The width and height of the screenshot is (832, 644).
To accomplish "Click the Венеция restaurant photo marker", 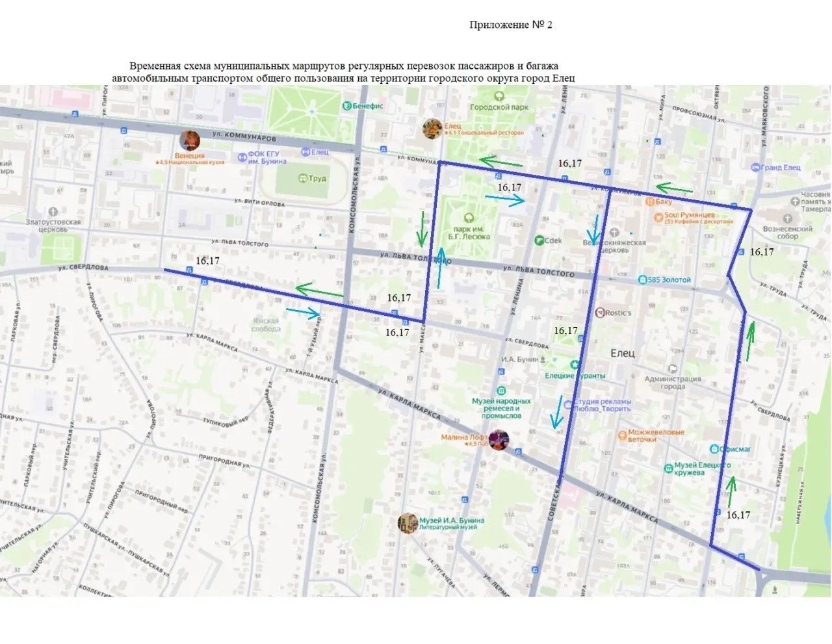I will [190, 140].
